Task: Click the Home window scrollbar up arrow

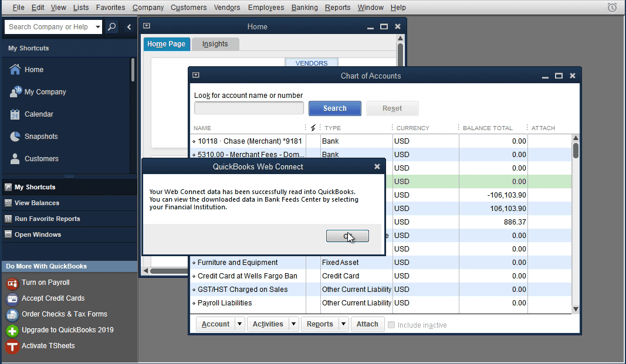Action: 400,38
